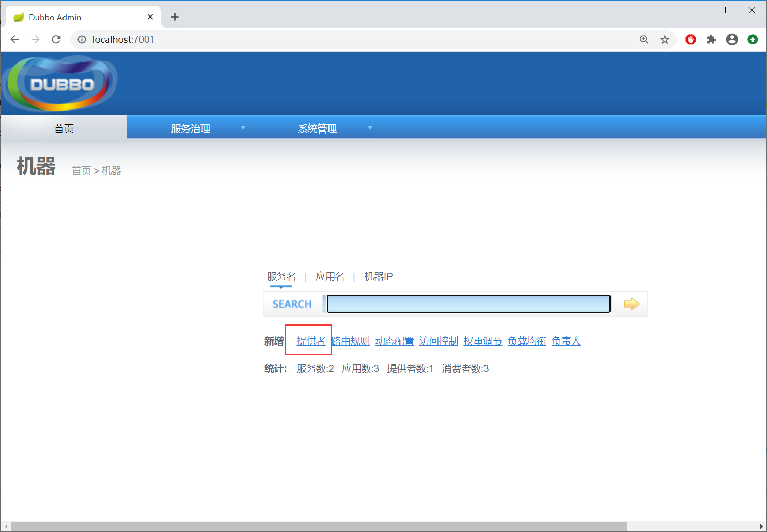This screenshot has width=767, height=532.
Task: Go forward in browser history
Action: coord(35,39)
